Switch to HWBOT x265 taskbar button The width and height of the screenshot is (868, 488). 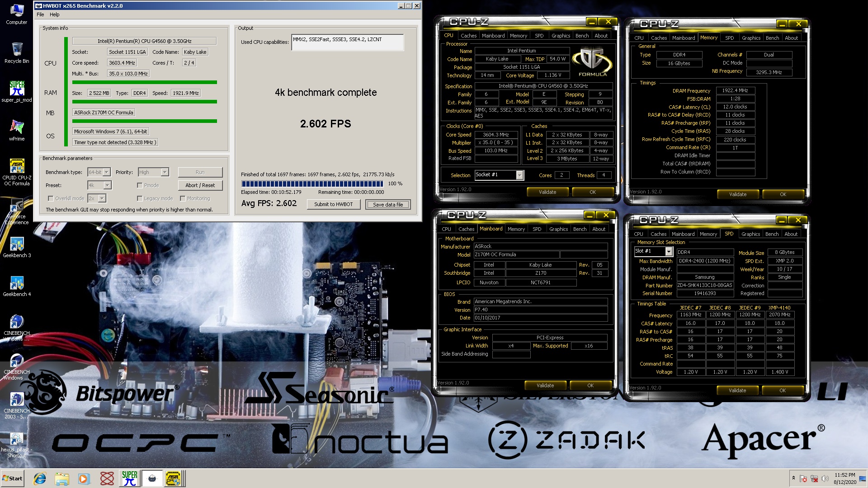152,479
